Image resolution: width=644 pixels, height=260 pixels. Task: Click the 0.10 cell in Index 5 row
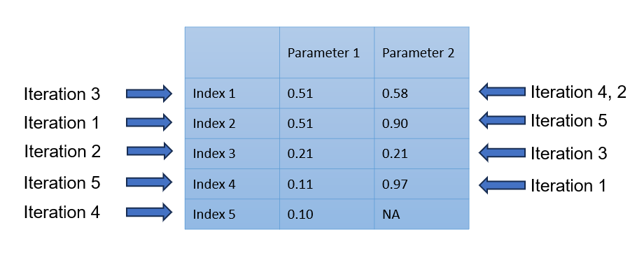point(327,214)
